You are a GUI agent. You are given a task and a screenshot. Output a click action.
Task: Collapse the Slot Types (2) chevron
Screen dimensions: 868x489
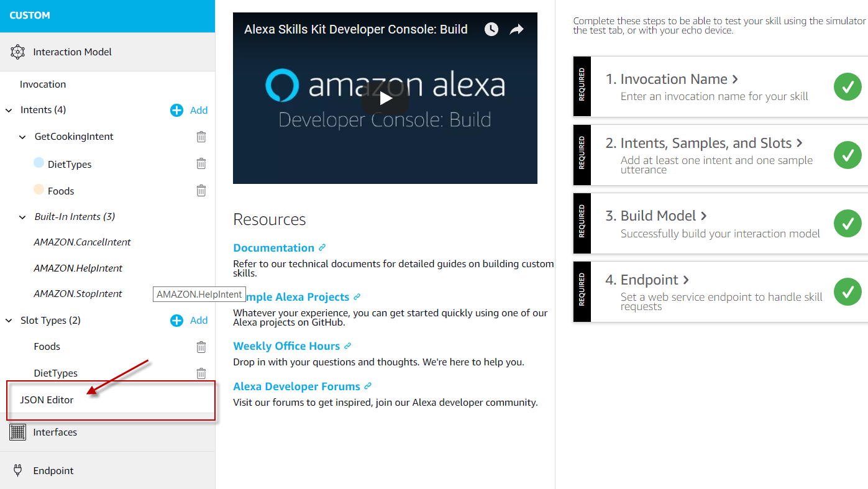pos(9,321)
